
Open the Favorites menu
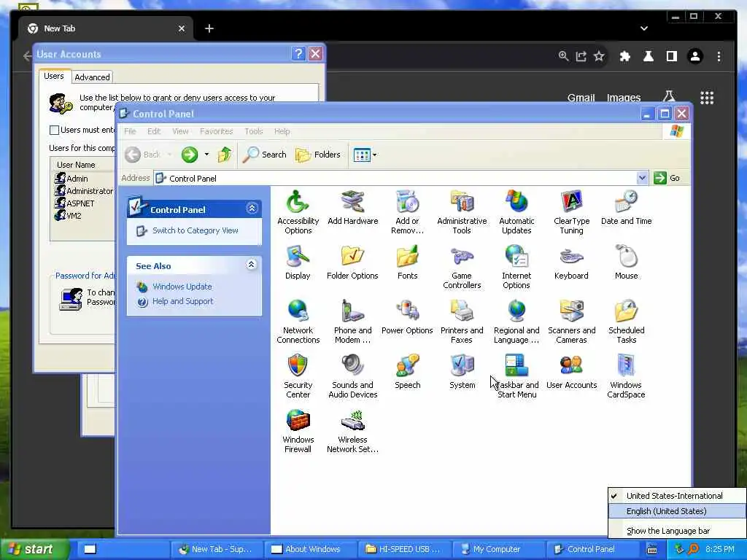216,131
